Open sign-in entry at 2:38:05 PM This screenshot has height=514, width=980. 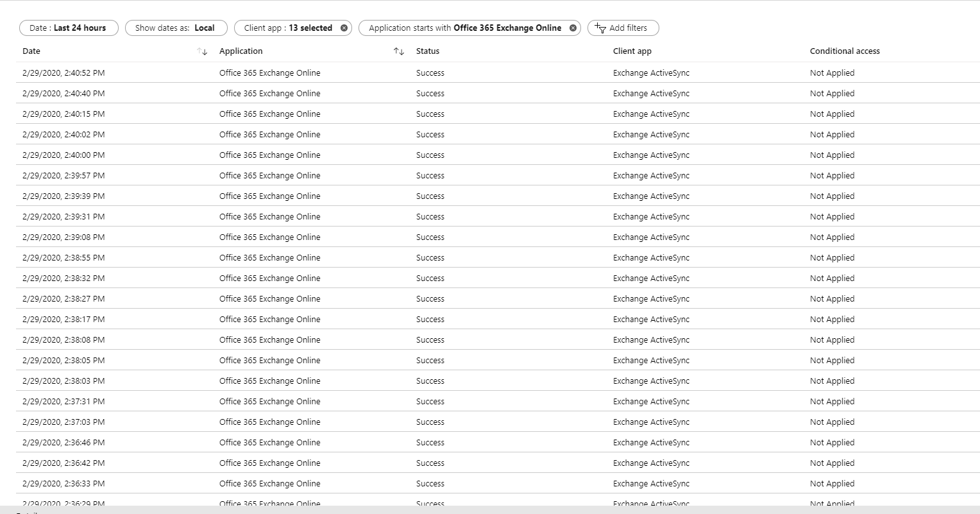[498, 360]
